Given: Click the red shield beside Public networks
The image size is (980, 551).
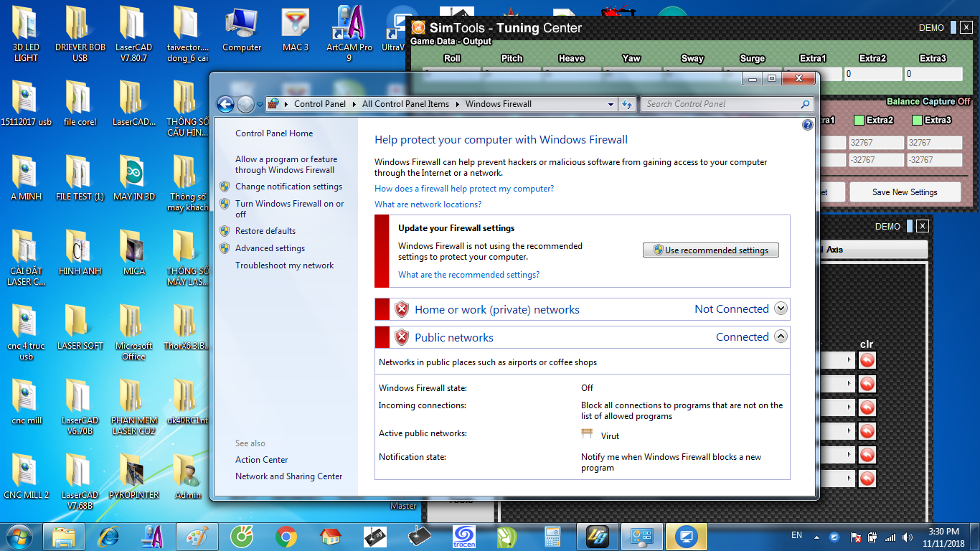Looking at the screenshot, I should (x=402, y=337).
